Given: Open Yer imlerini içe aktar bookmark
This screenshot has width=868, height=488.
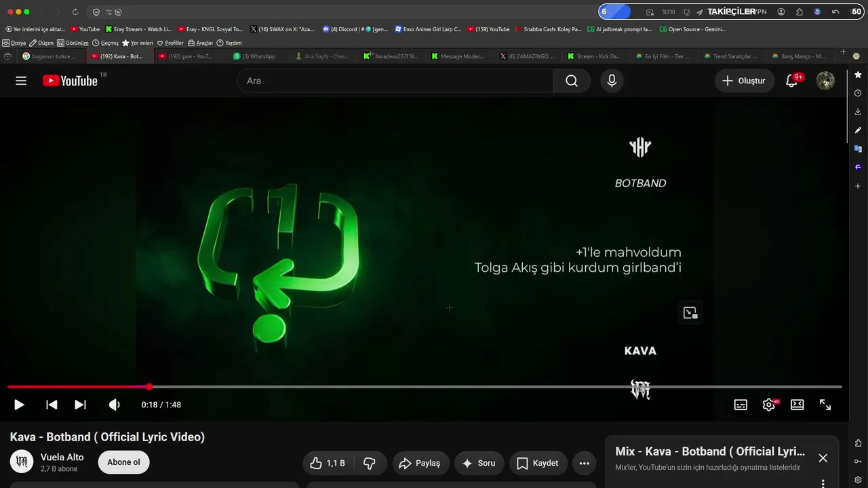Looking at the screenshot, I should coord(35,29).
